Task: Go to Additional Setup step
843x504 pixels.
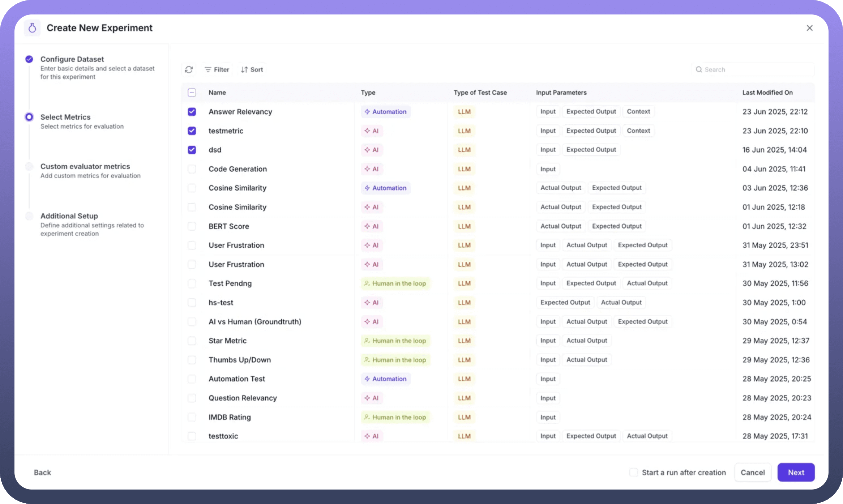Action: [x=69, y=216]
